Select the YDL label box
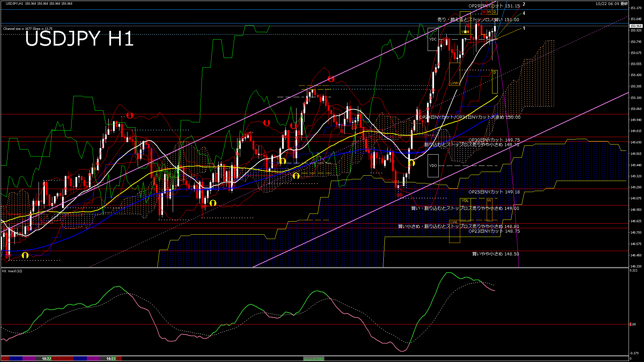Image resolution: width=644 pixels, height=362 pixels. pos(465,200)
